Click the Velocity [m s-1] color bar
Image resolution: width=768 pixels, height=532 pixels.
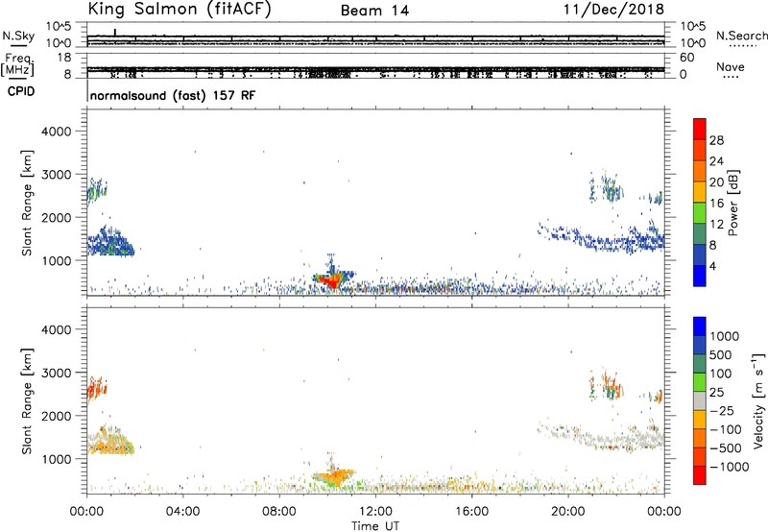tap(700, 400)
